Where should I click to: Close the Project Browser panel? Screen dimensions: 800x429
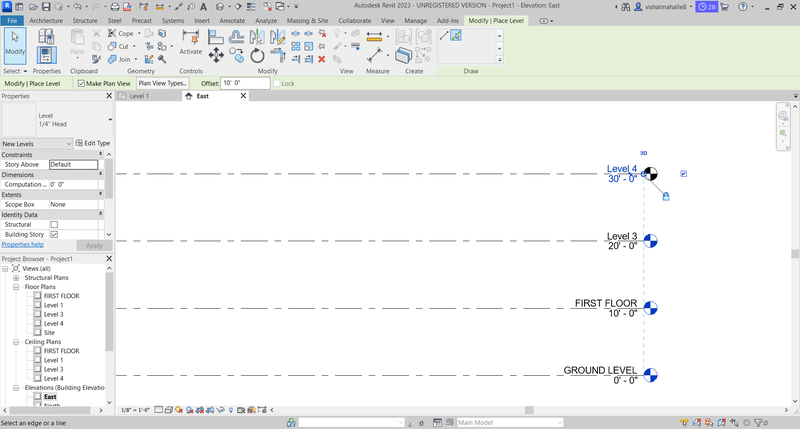(109, 259)
